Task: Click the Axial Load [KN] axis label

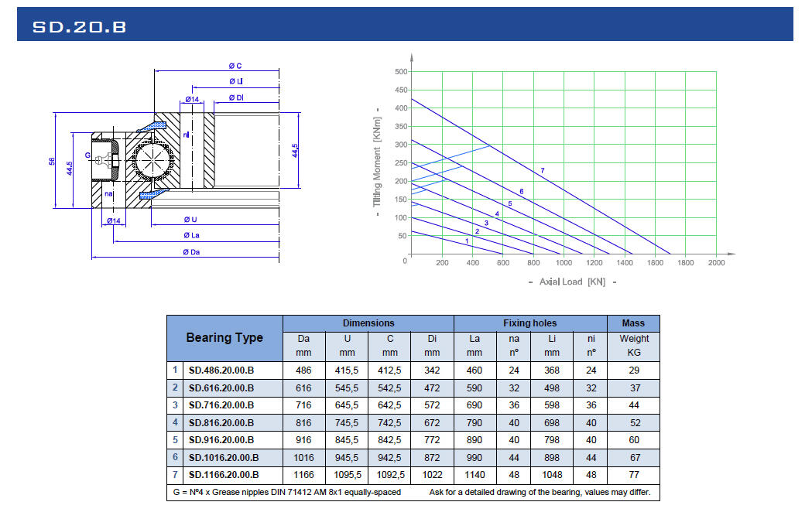Action: tap(572, 282)
